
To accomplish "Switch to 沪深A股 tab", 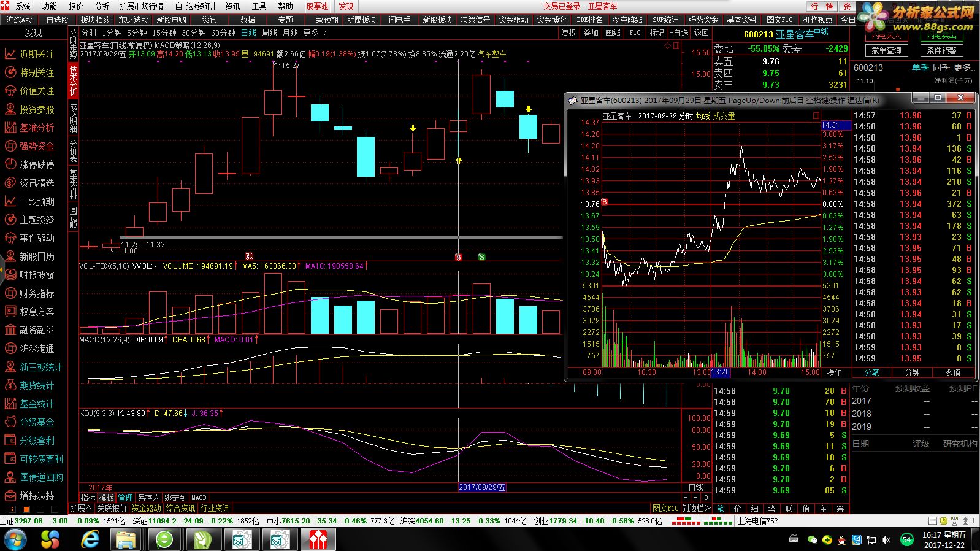I will click(20, 20).
